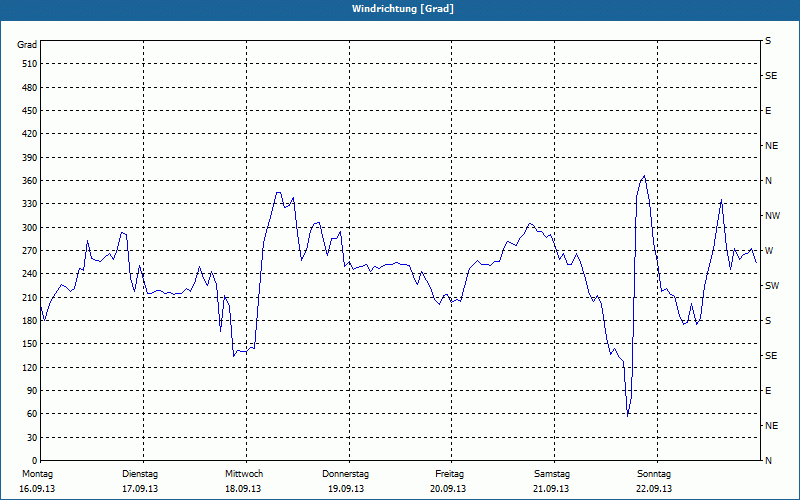The height and width of the screenshot is (500, 800).
Task: Click the "Donnerstag" day label
Action: [x=345, y=474]
